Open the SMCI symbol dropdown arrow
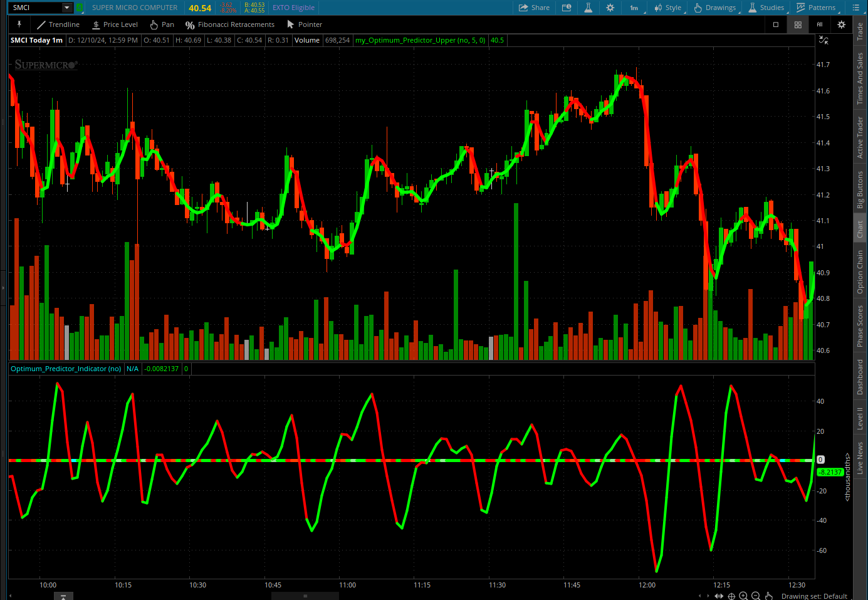The width and height of the screenshot is (868, 600). coord(67,8)
